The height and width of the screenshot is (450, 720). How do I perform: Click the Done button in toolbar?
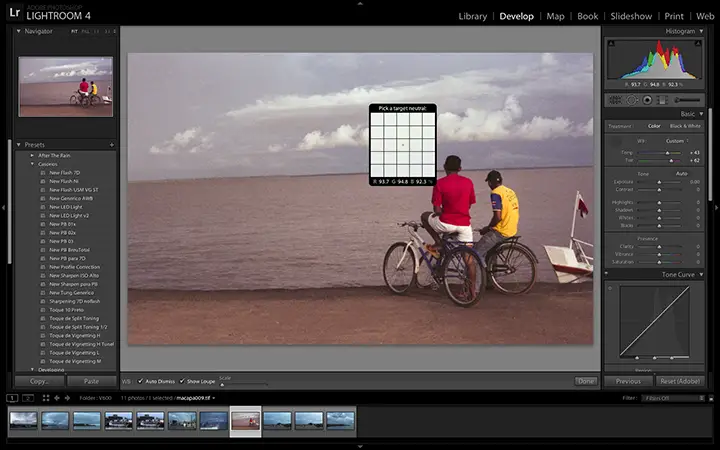(586, 381)
